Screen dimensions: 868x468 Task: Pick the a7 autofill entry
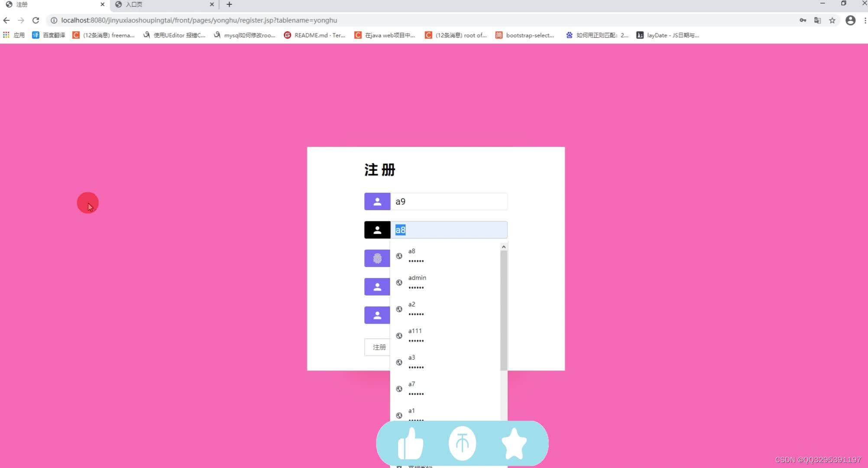point(445,389)
